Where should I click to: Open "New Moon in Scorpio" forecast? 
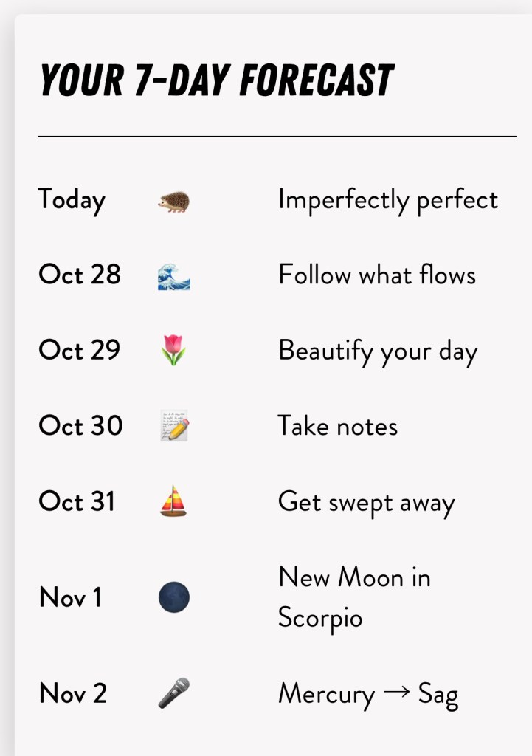354,597
